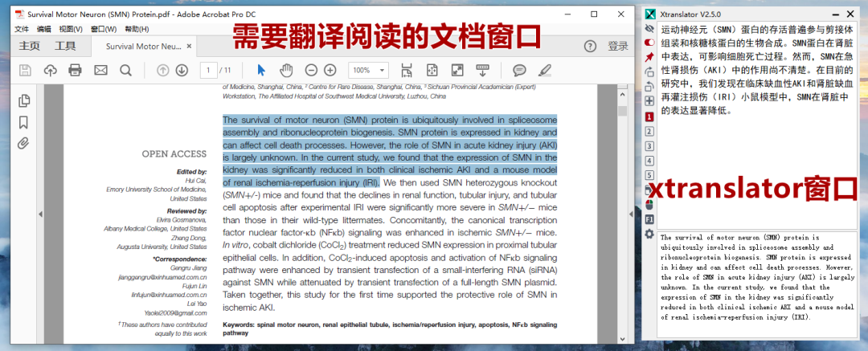Click the 登录 sign-in button

(618, 46)
